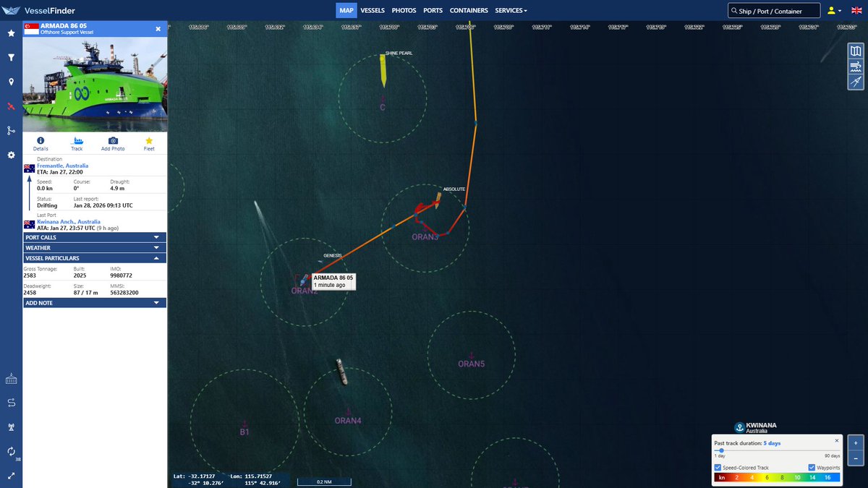The height and width of the screenshot is (488, 868).
Task: Expand the WEATHER section
Action: click(95, 247)
